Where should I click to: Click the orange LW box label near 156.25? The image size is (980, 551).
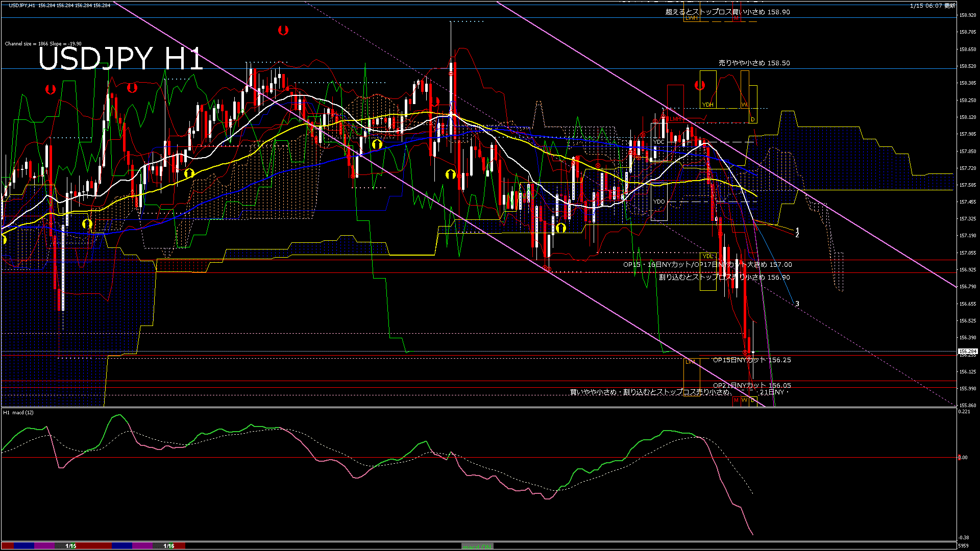click(690, 362)
